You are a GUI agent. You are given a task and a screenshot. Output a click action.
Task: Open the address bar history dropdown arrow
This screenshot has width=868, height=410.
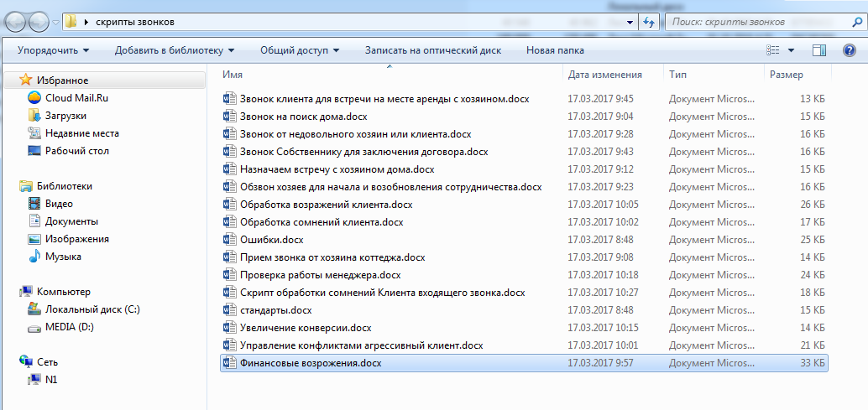630,23
